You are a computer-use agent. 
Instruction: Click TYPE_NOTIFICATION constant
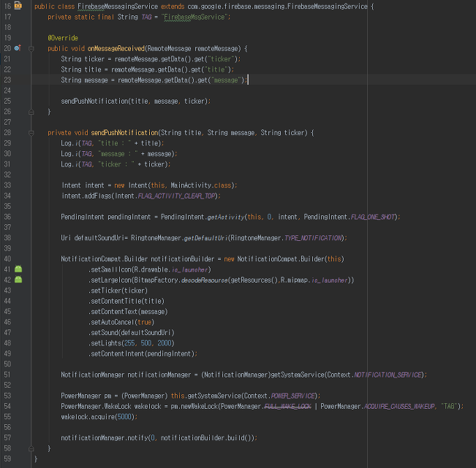314,238
